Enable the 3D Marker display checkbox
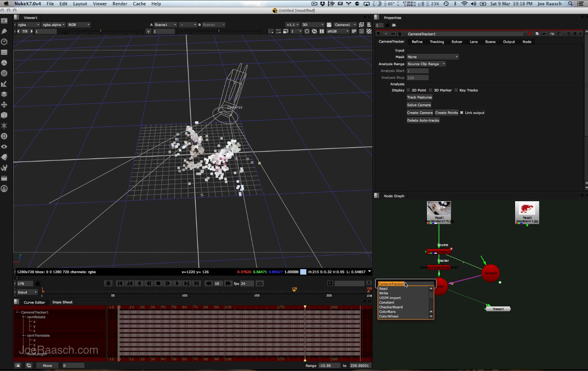Image resolution: width=588 pixels, height=371 pixels. click(x=431, y=90)
